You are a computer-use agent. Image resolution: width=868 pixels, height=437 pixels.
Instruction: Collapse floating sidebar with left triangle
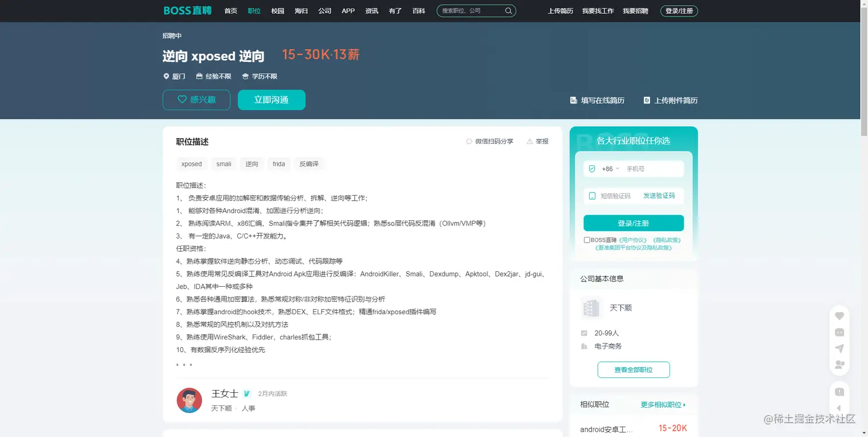pyautogui.click(x=839, y=408)
